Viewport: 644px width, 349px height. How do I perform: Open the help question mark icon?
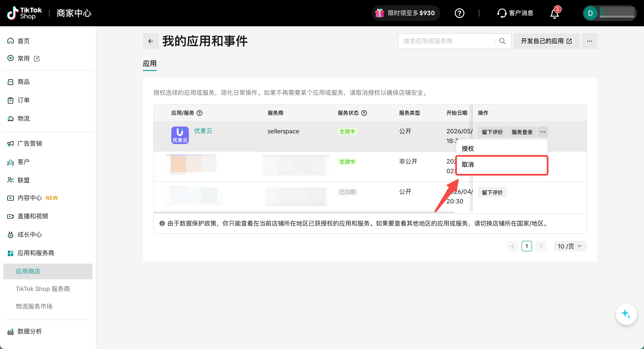[x=459, y=13]
